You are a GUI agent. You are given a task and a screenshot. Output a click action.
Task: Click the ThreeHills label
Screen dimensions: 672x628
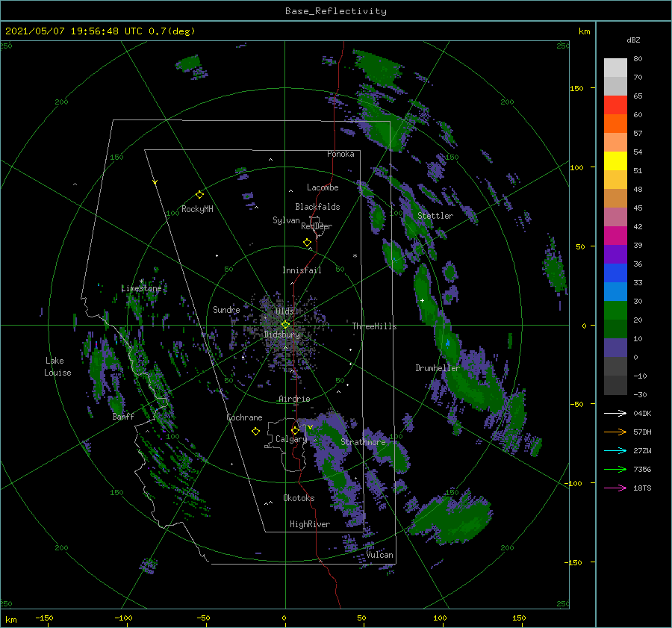click(x=375, y=326)
